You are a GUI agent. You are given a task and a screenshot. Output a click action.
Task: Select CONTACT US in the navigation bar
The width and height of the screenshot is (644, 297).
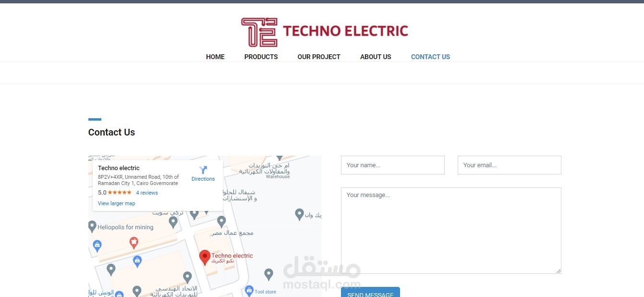tap(430, 57)
